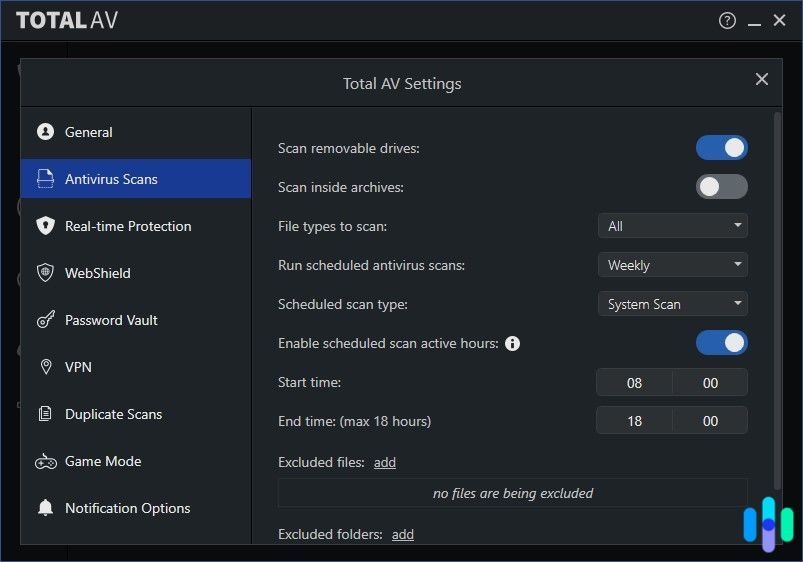The width and height of the screenshot is (803, 562).
Task: Click add link for Excluded folders
Action: pyautogui.click(x=403, y=534)
